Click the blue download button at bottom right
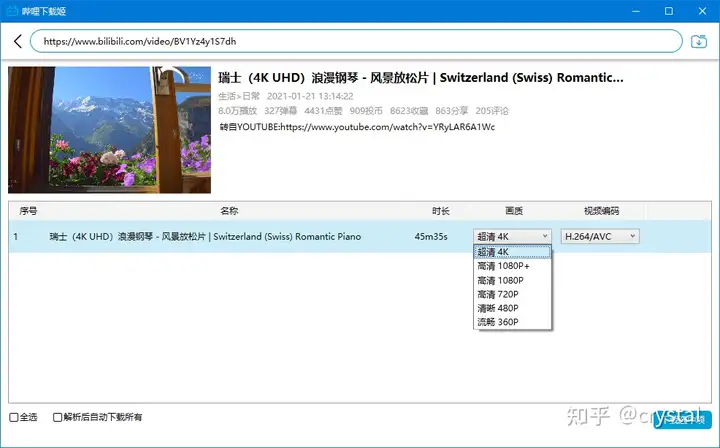This screenshot has width=720, height=448. (682, 420)
